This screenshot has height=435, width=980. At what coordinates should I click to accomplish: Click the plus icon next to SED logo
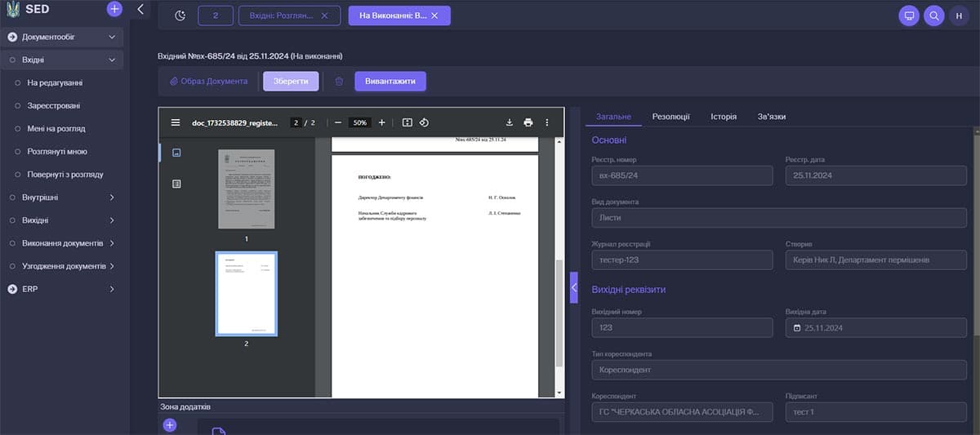[x=114, y=10]
